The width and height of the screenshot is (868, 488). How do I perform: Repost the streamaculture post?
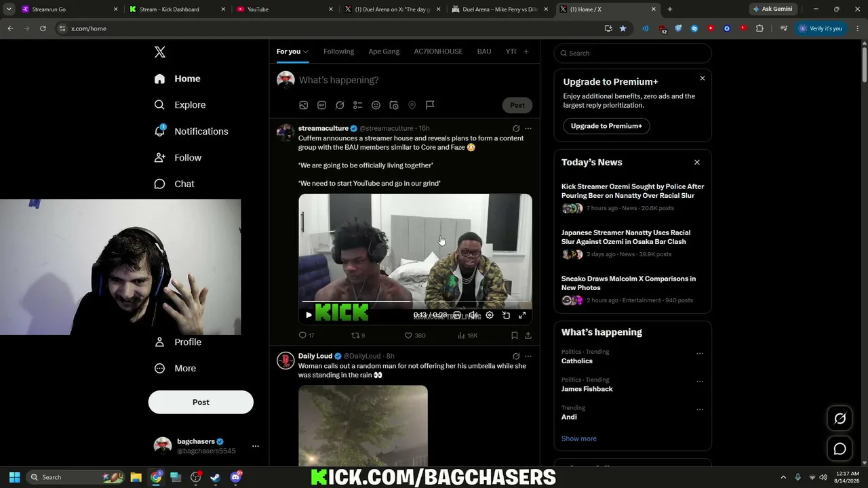coord(358,335)
